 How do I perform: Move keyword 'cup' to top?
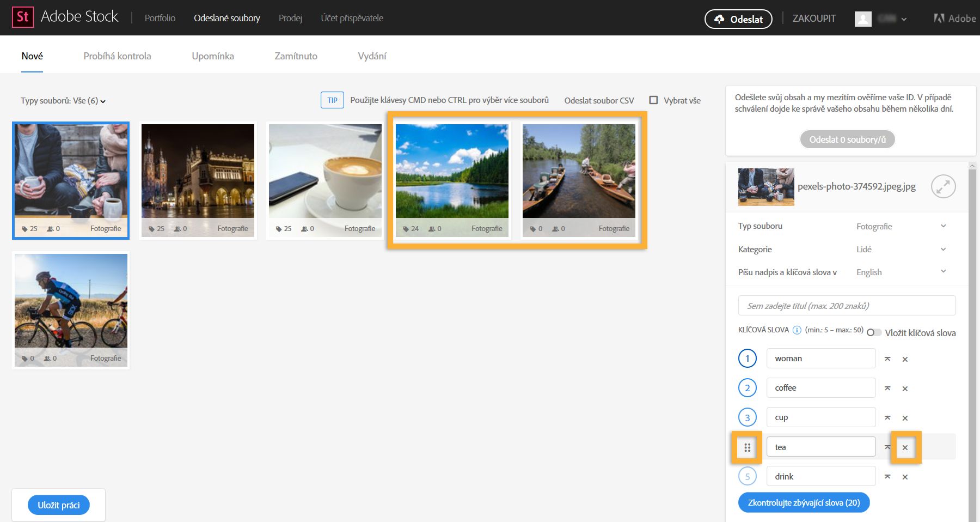tap(887, 417)
